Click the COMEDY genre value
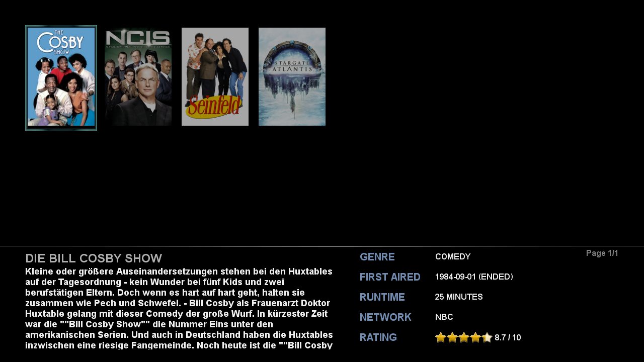This screenshot has height=362, width=644. [453, 257]
